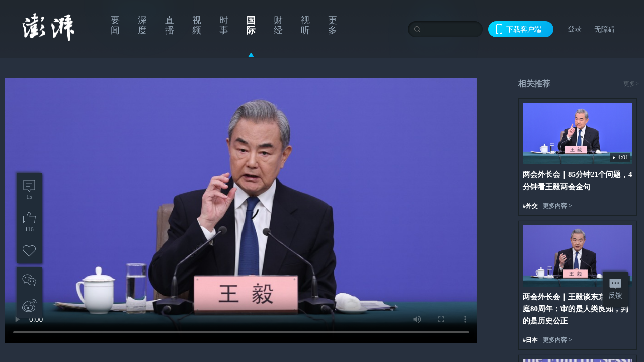644x362 pixels.
Task: Click the 反馈 feedback chat icon
Action: click(x=615, y=284)
